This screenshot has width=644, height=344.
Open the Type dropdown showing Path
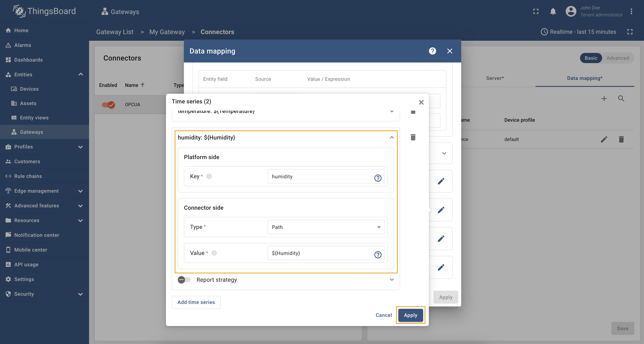tap(326, 227)
